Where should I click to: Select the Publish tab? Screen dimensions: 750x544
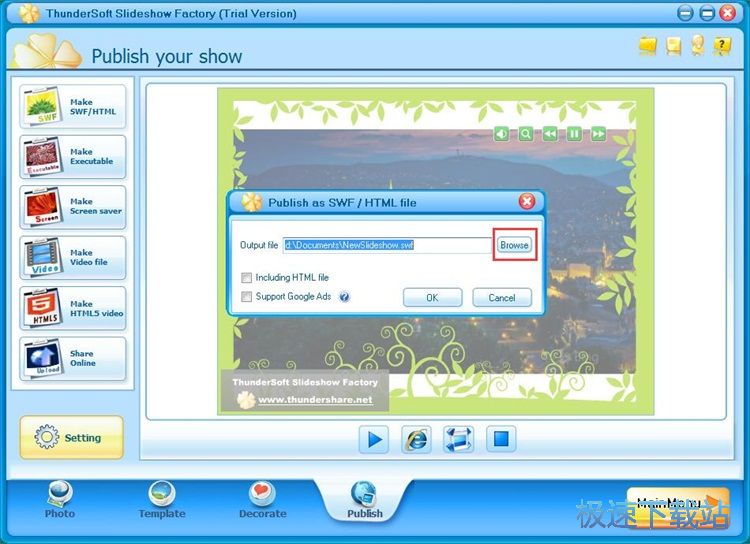click(x=364, y=500)
